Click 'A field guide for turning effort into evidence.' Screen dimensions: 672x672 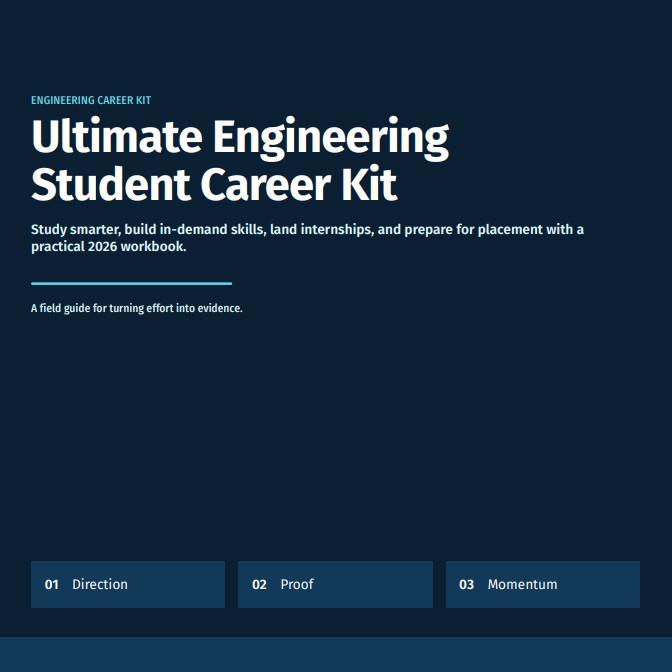pos(137,308)
